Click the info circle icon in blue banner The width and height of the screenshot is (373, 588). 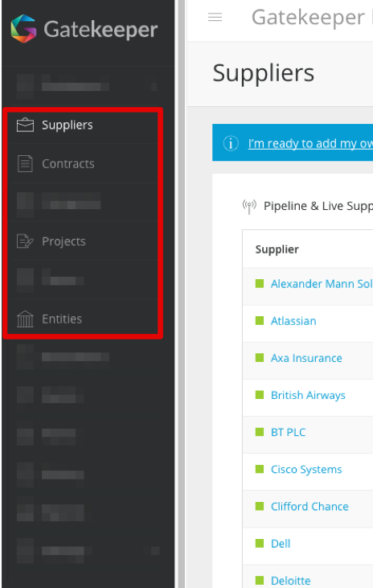tap(231, 143)
